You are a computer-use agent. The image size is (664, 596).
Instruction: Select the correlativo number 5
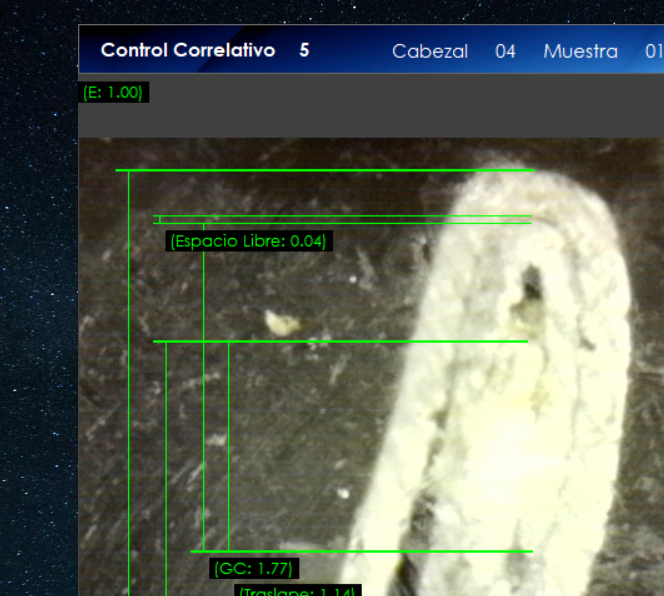[x=304, y=50]
